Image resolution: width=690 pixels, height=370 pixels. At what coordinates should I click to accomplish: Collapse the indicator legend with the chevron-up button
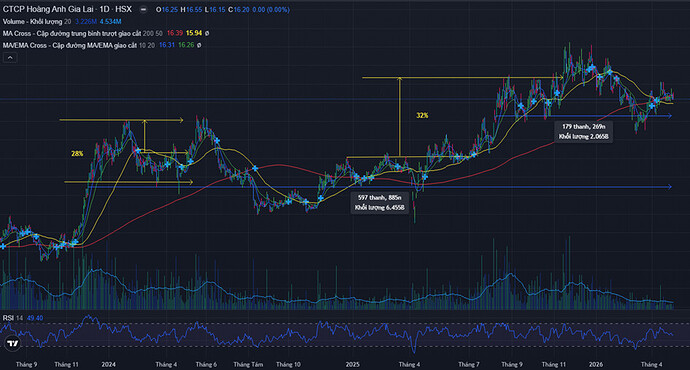pos(10,58)
